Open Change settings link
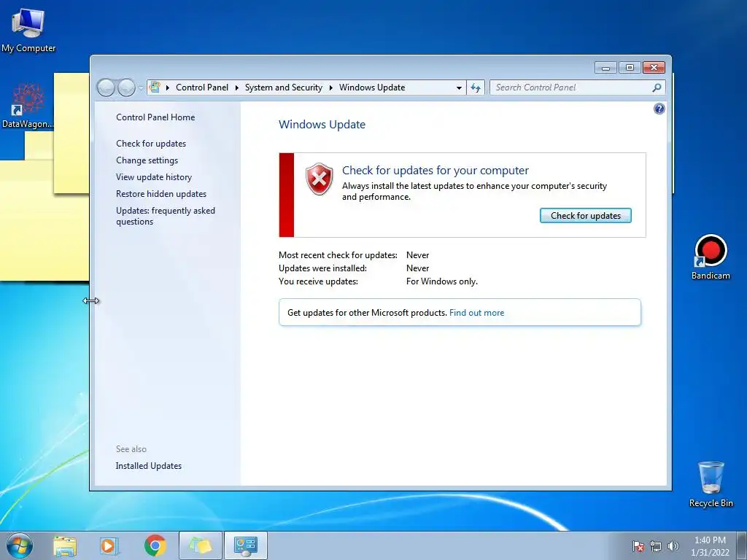The image size is (747, 560). [x=147, y=160]
